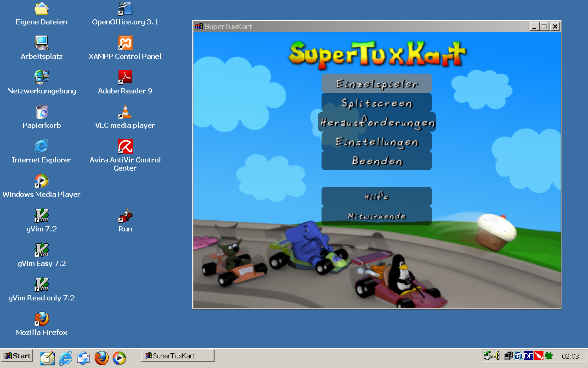The height and width of the screenshot is (368, 588).
Task: Launch Internet Explorer from the quick launch bar
Action: click(x=65, y=358)
